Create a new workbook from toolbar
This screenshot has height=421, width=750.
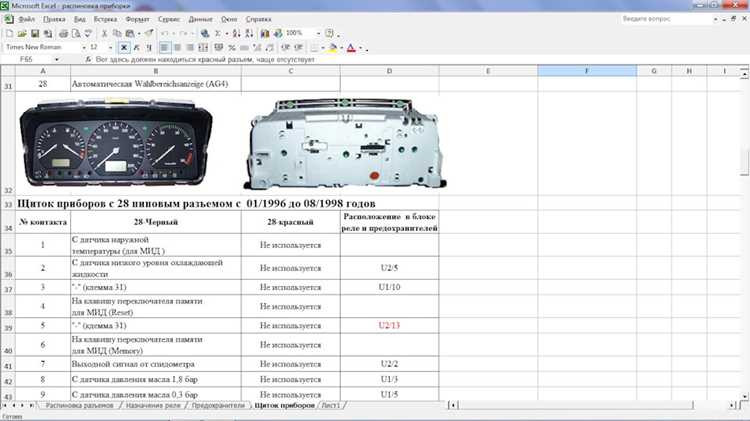pos(10,33)
